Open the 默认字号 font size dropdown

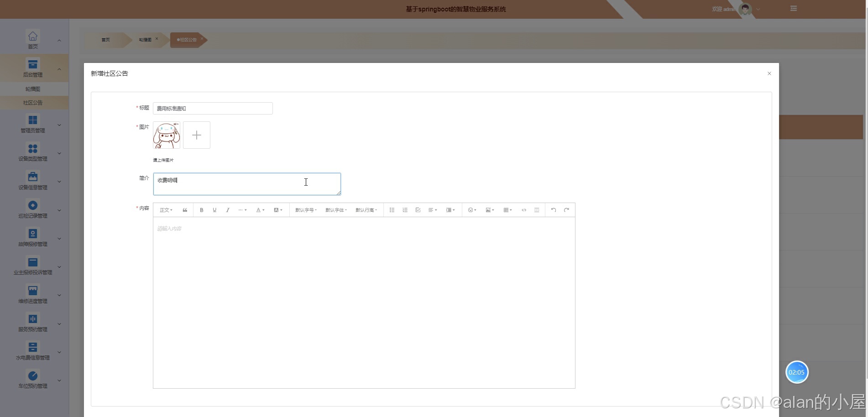point(306,210)
